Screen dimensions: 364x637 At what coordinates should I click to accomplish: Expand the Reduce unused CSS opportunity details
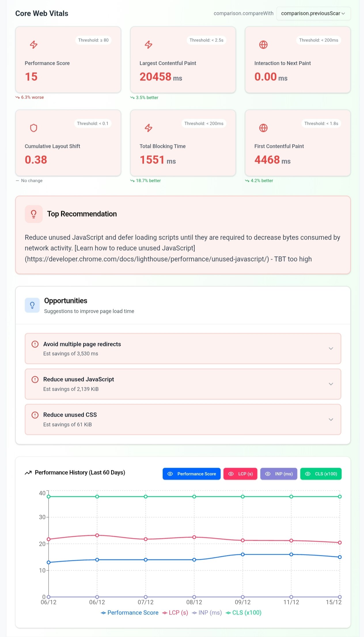(331, 420)
